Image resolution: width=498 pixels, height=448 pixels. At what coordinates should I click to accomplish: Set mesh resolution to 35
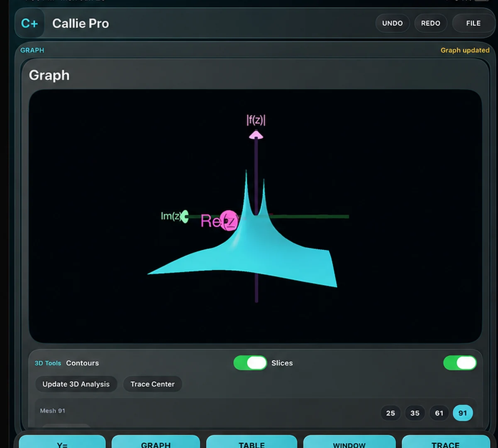[x=415, y=413]
